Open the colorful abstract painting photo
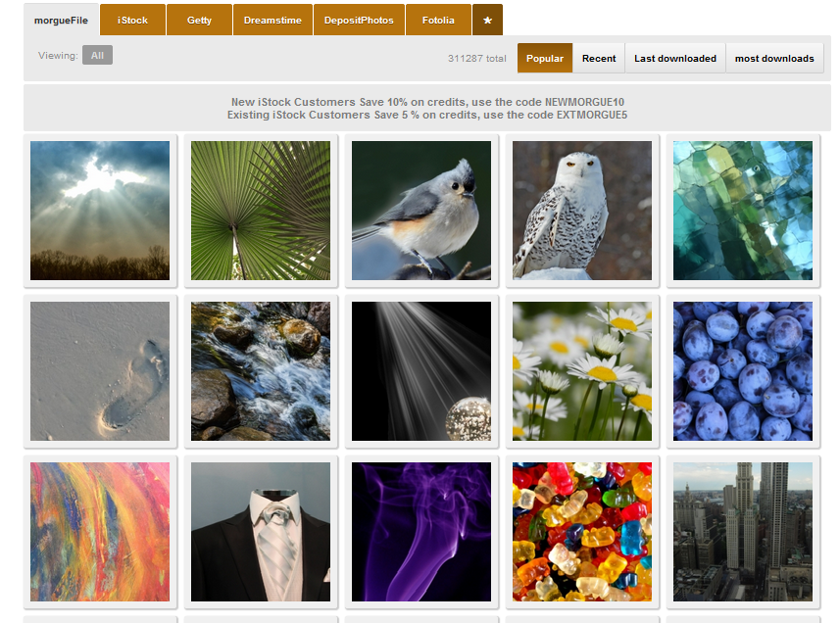This screenshot has width=840, height=623. click(x=100, y=532)
